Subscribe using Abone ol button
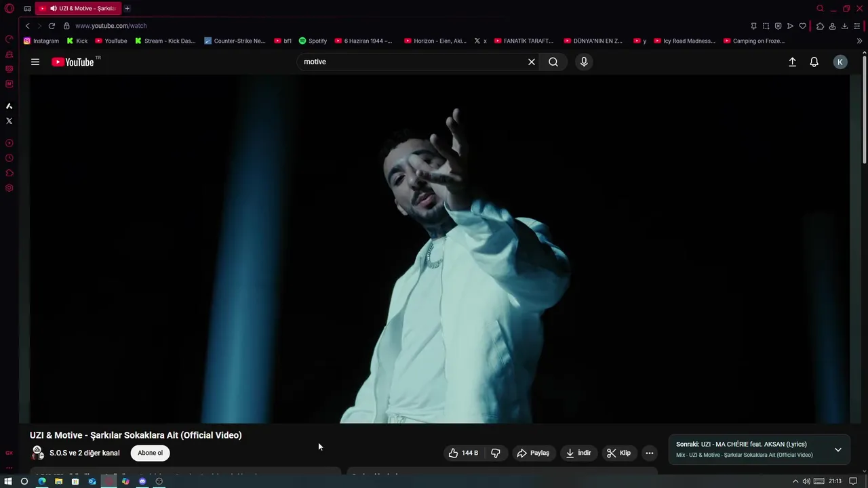The height and width of the screenshot is (488, 868). (x=150, y=453)
